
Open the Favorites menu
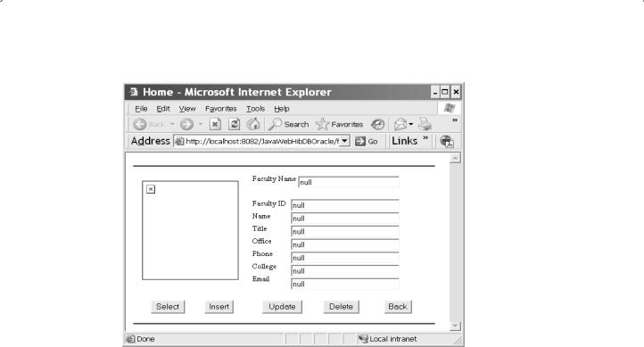point(221,109)
